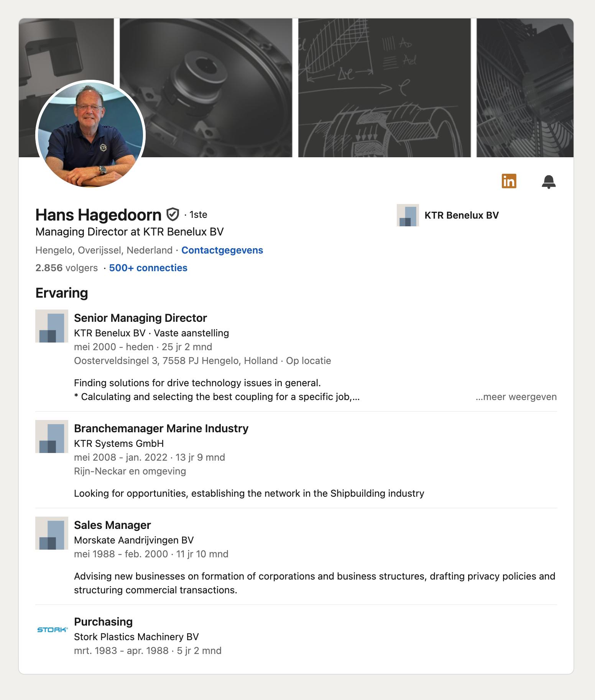Viewport: 595px width, 700px height.
Task: Open the Branchemanager Marine Industry title
Action: pos(161,428)
